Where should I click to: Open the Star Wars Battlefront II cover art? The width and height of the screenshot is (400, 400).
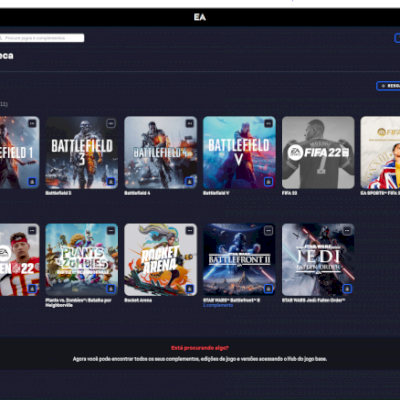pyautogui.click(x=239, y=260)
